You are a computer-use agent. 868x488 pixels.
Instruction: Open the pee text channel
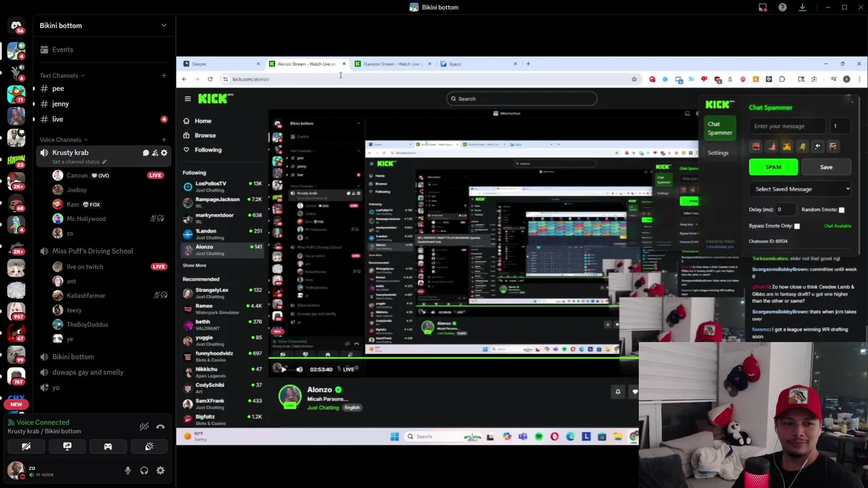coord(58,89)
